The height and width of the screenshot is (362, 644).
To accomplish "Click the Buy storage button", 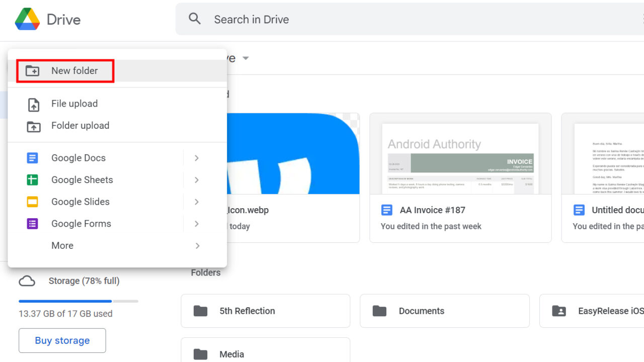I will (x=62, y=340).
